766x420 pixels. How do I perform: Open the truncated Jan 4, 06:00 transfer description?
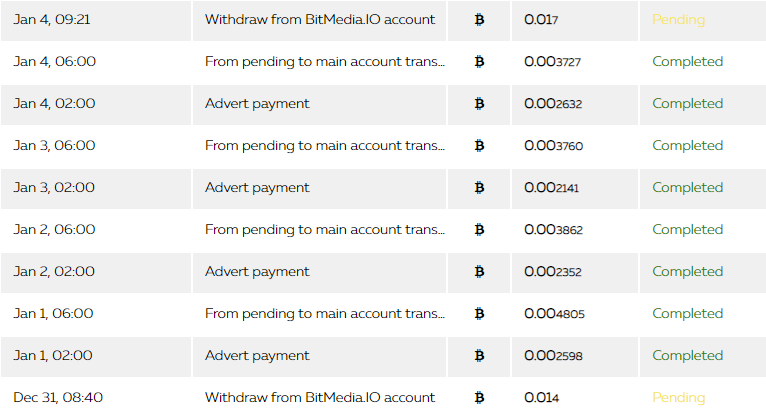click(325, 62)
